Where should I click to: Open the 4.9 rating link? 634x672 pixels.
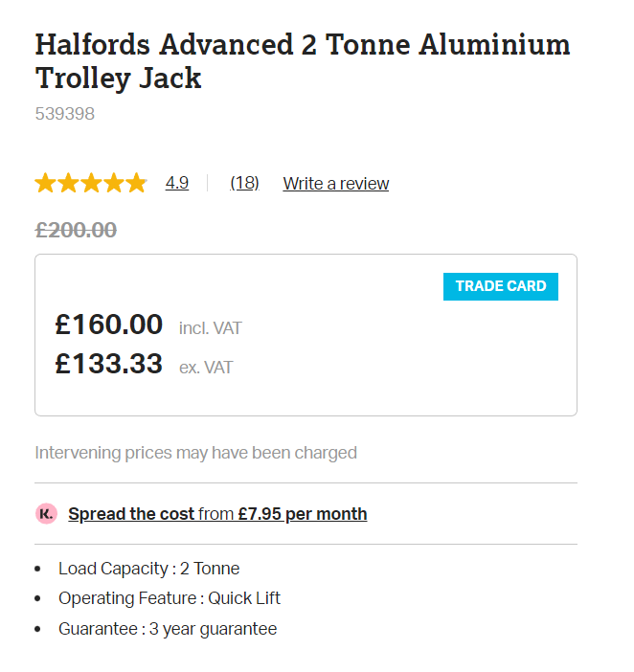(176, 183)
